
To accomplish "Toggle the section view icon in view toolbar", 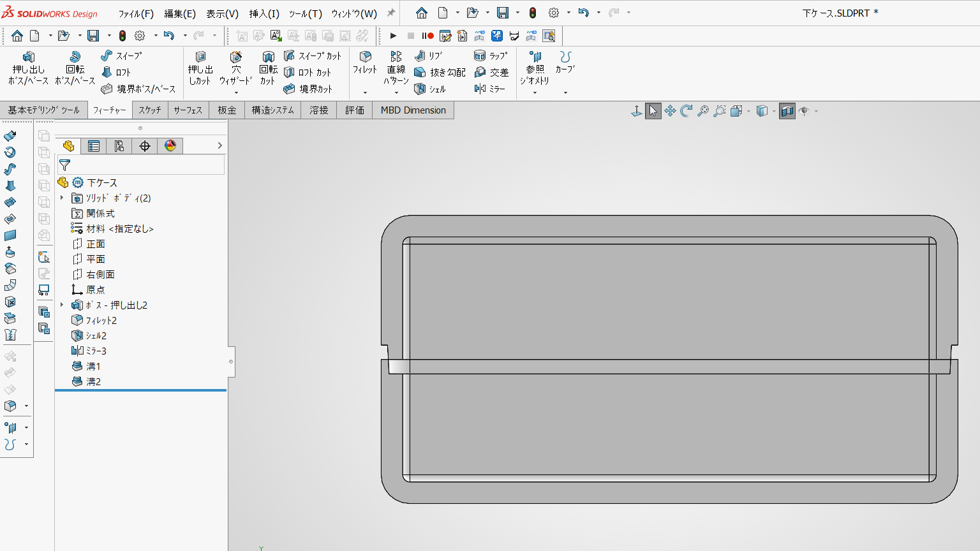I will pyautogui.click(x=787, y=111).
